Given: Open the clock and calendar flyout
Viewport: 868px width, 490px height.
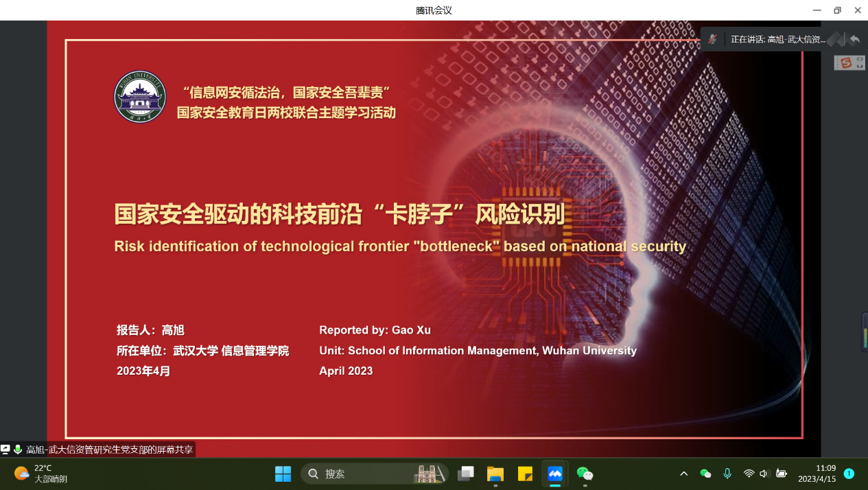Looking at the screenshot, I should pos(817,474).
